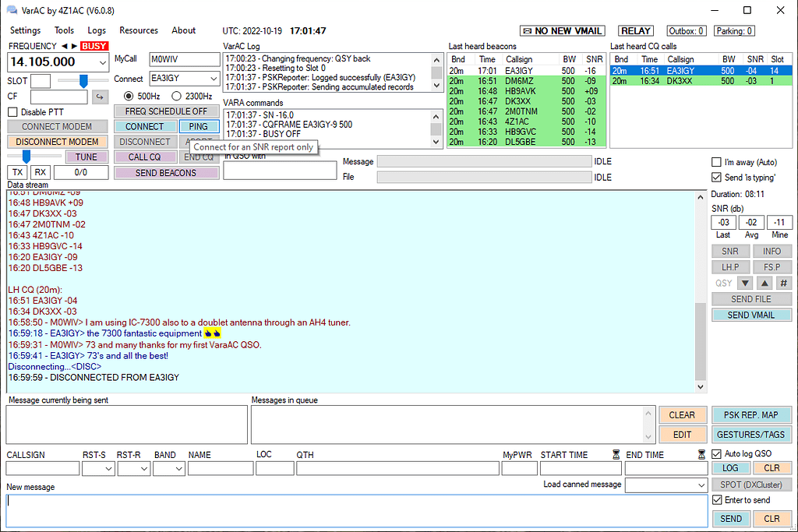Viewport: 798px width, 532px height.
Task: Click the TX indicator
Action: (16, 171)
